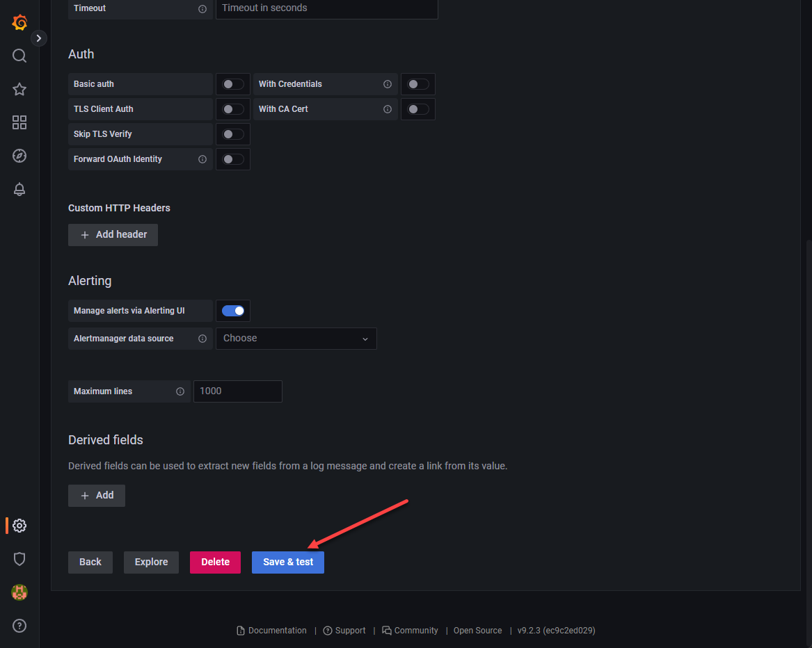
Task: Click the Add header button
Action: pos(113,235)
